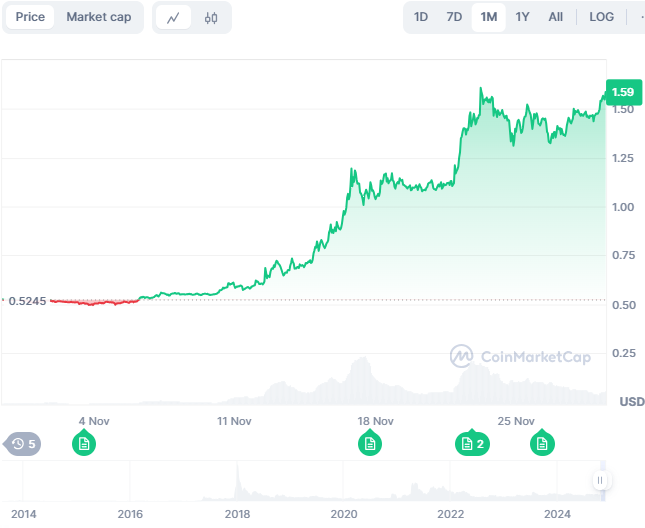This screenshot has height=528, width=645.
Task: Select the 1Y time range
Action: [x=522, y=17]
